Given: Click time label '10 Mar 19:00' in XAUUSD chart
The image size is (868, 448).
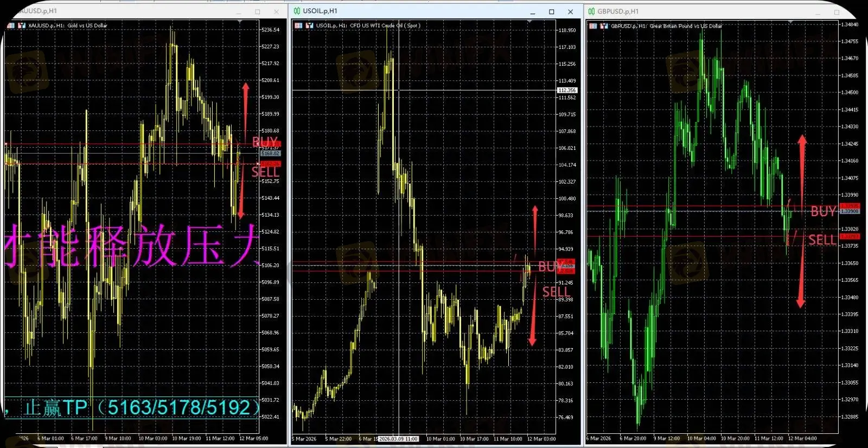Looking at the screenshot, I should click(x=187, y=439).
